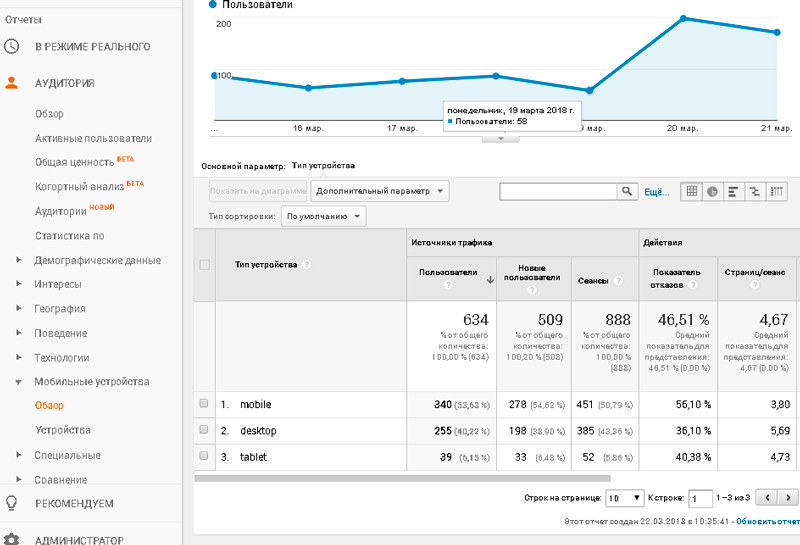Check the desktop row checkbox
800x545 pixels.
tap(204, 429)
